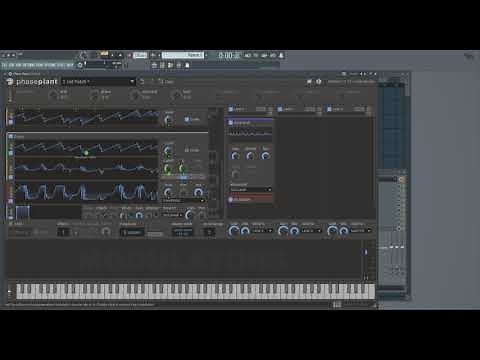
Task: Click the on-screen piano keyboard
Action: tap(196, 291)
